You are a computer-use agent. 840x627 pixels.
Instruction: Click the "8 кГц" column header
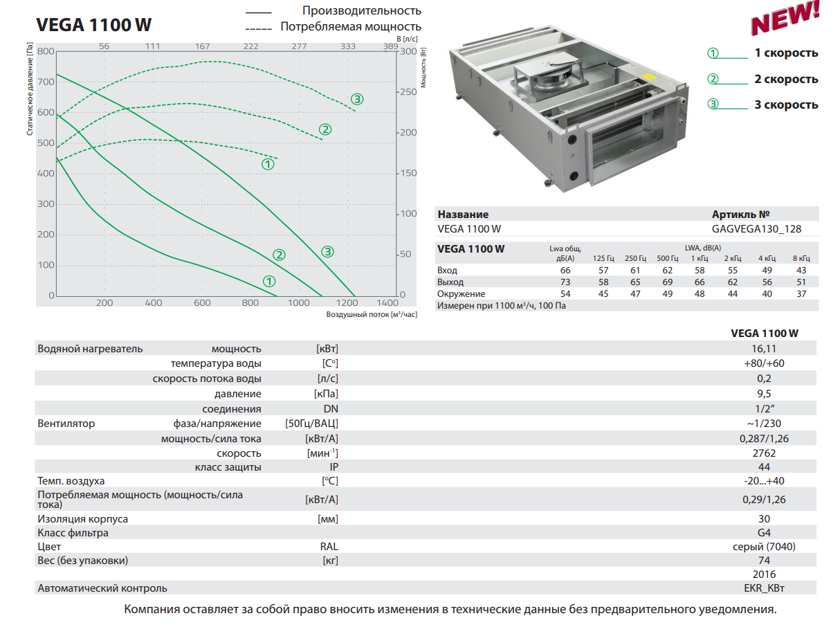tap(800, 258)
